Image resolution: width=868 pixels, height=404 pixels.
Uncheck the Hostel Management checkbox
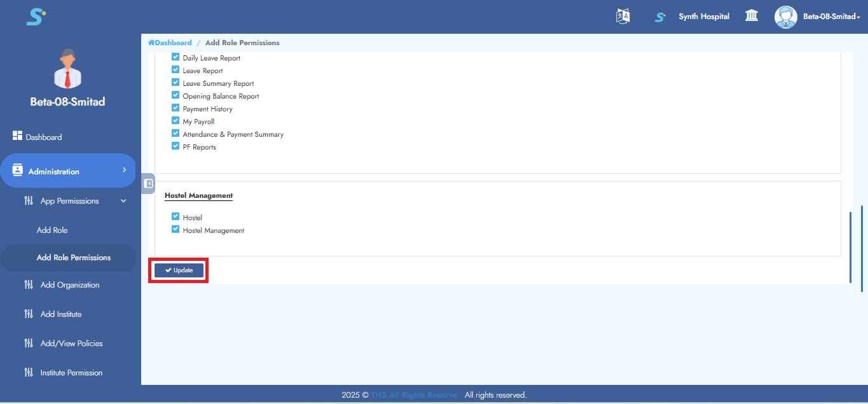[x=176, y=229]
